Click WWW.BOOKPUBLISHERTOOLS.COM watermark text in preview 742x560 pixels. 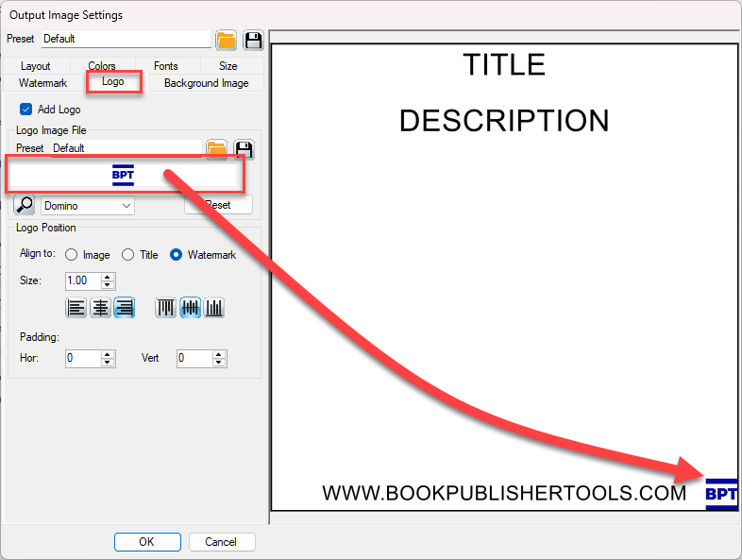coord(504,493)
